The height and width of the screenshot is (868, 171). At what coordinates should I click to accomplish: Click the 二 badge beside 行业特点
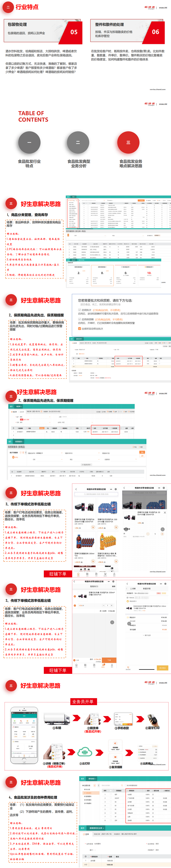[x=8, y=7]
